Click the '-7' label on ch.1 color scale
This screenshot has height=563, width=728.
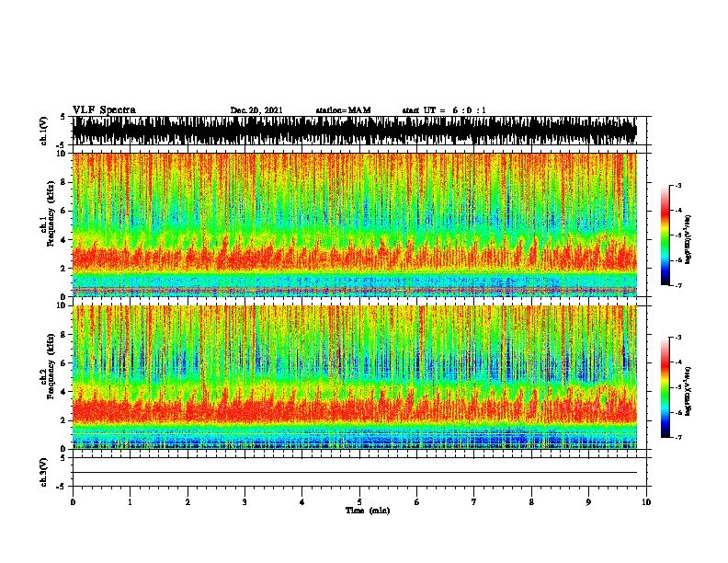[x=678, y=285]
